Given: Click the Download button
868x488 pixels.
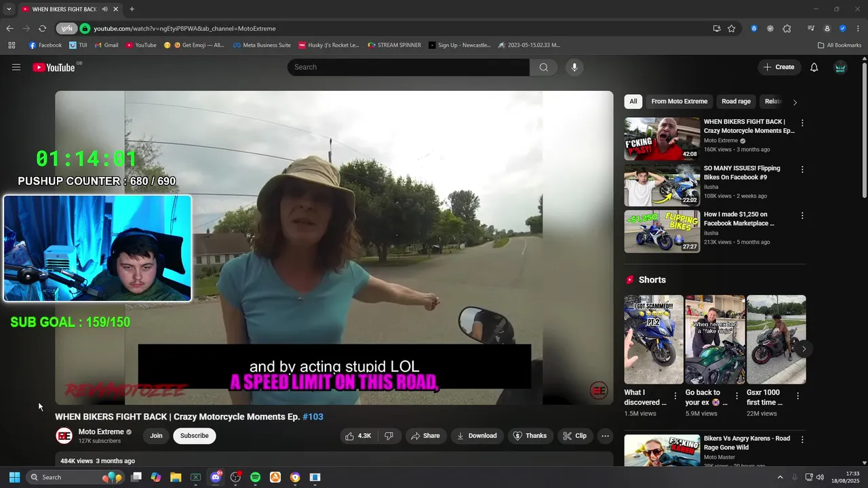Looking at the screenshot, I should tap(477, 436).
